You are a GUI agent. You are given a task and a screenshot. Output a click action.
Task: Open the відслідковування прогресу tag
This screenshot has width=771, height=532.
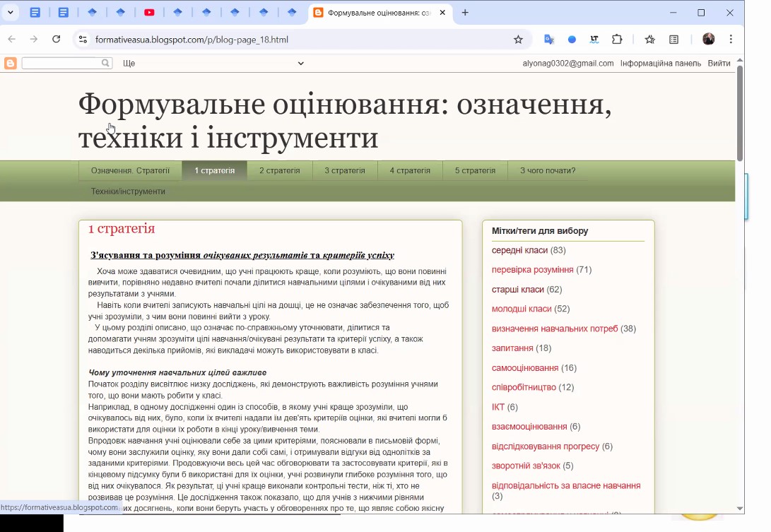546,447
